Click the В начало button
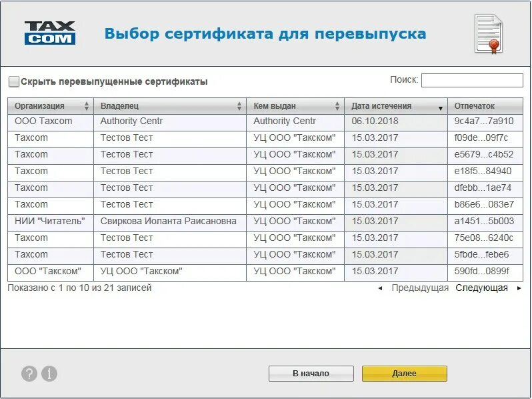The height and width of the screenshot is (399, 532). (x=311, y=374)
